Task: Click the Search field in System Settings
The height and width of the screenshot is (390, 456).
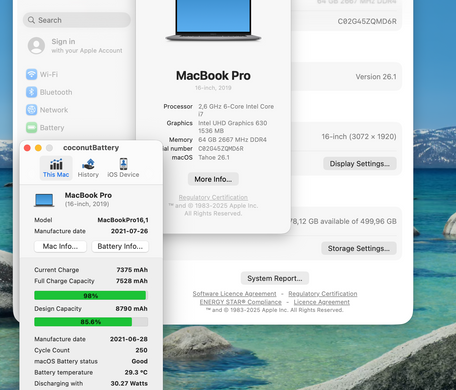Action: coord(77,20)
